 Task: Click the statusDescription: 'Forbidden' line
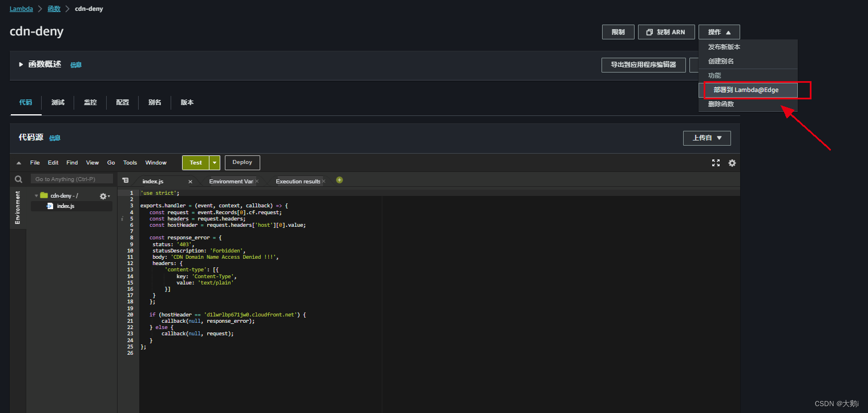click(x=199, y=251)
